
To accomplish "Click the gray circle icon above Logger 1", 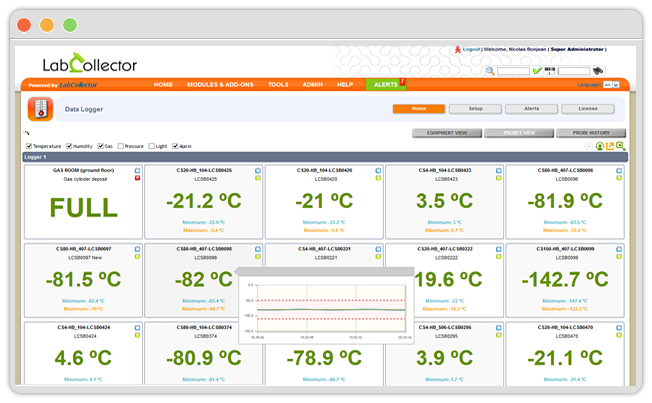I will click(589, 146).
